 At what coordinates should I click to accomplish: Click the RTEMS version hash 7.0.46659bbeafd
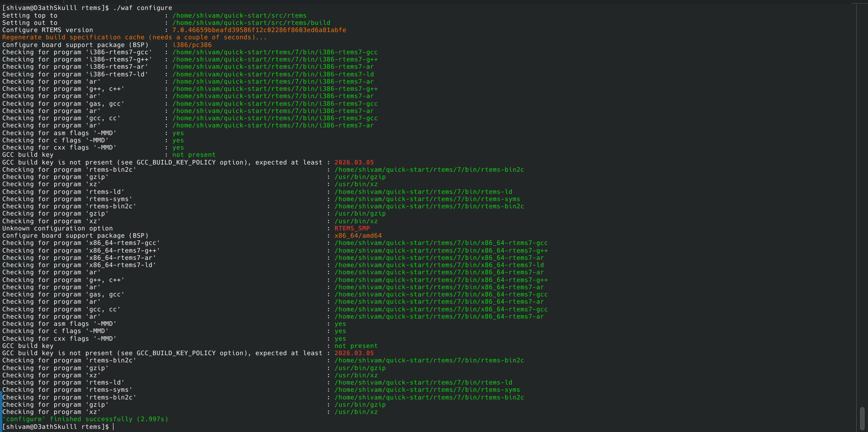pos(259,30)
